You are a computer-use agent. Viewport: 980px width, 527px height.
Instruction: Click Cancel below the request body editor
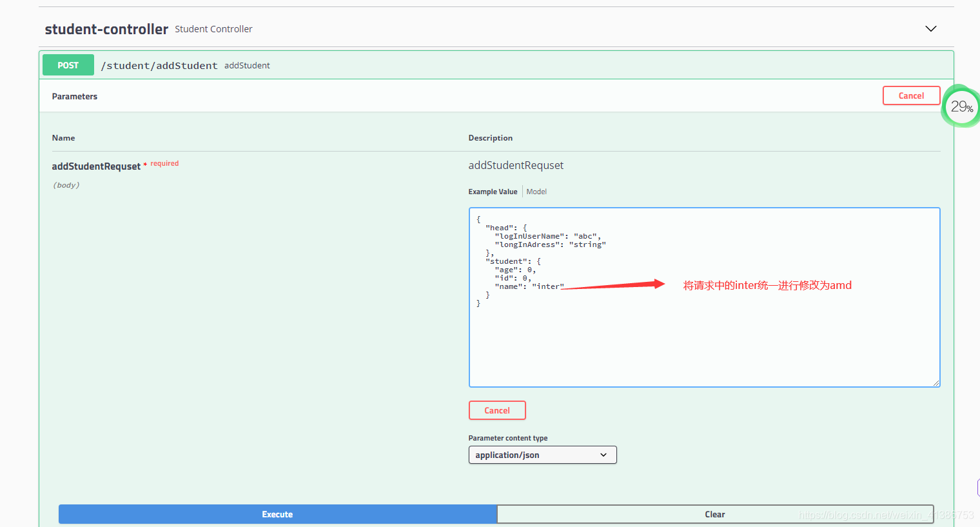tap(496, 410)
